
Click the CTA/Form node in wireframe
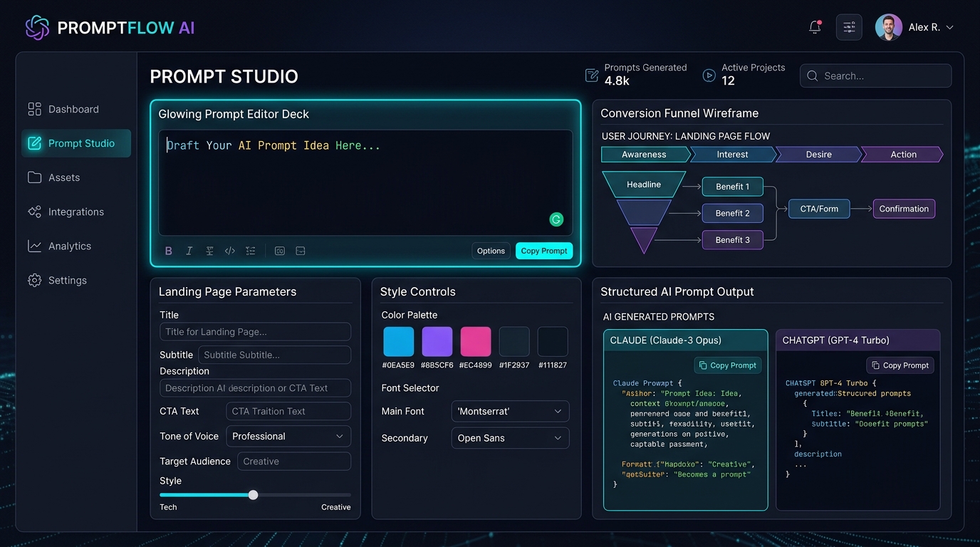(x=819, y=209)
